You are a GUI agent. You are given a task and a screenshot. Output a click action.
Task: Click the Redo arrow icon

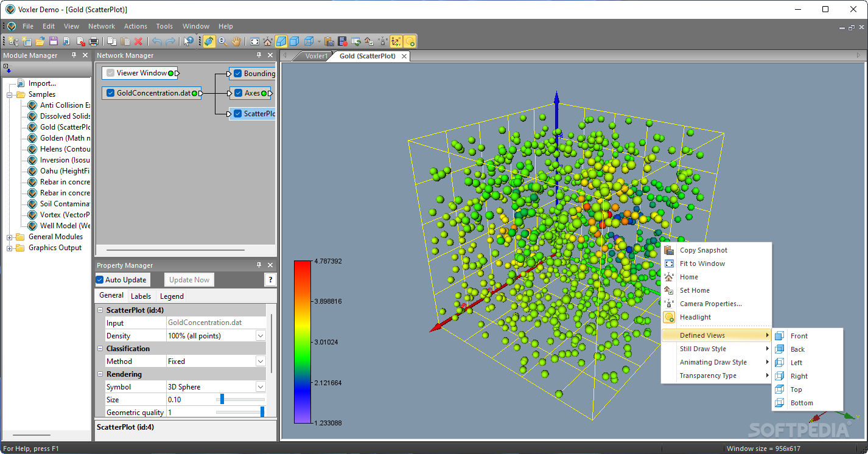click(x=170, y=41)
